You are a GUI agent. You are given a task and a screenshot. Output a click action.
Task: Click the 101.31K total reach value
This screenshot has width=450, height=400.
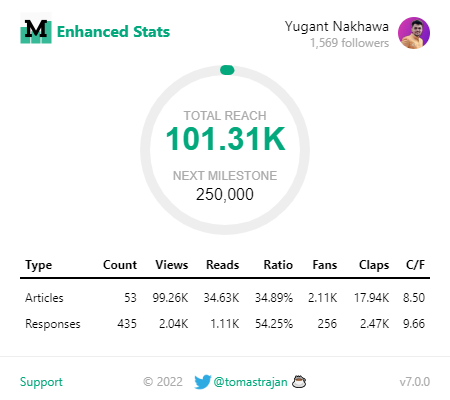click(226, 139)
